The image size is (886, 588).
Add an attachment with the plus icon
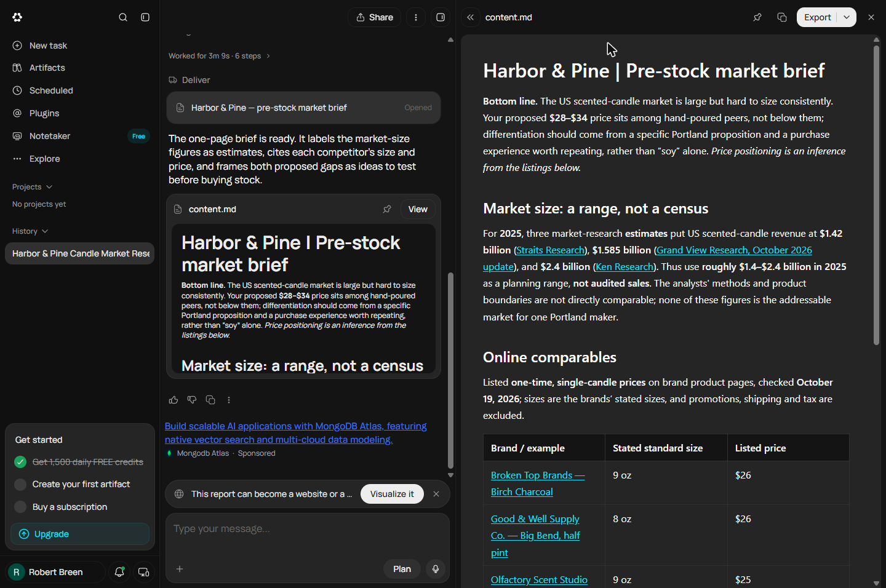[x=180, y=569]
